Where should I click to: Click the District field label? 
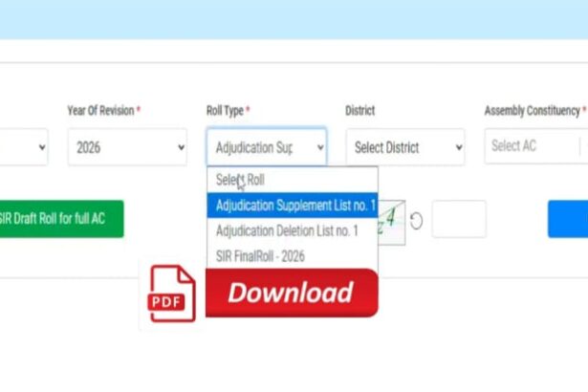(359, 111)
